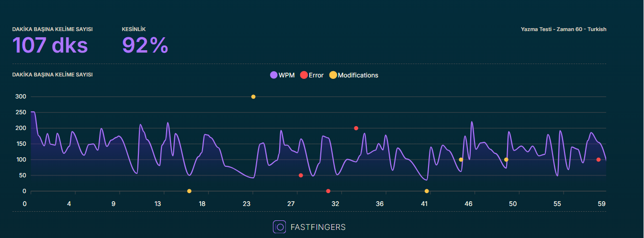The image size is (644, 238).
Task: Toggle the Error legend item
Action: (312, 75)
